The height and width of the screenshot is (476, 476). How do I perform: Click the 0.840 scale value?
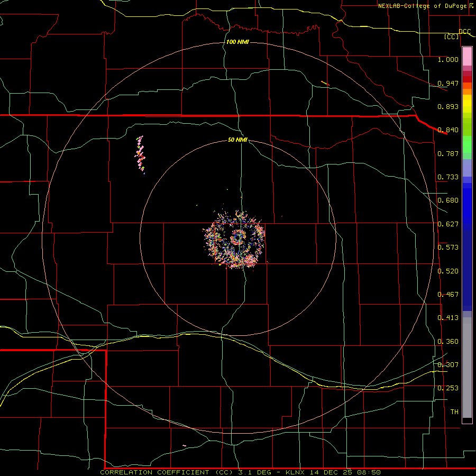click(448, 130)
